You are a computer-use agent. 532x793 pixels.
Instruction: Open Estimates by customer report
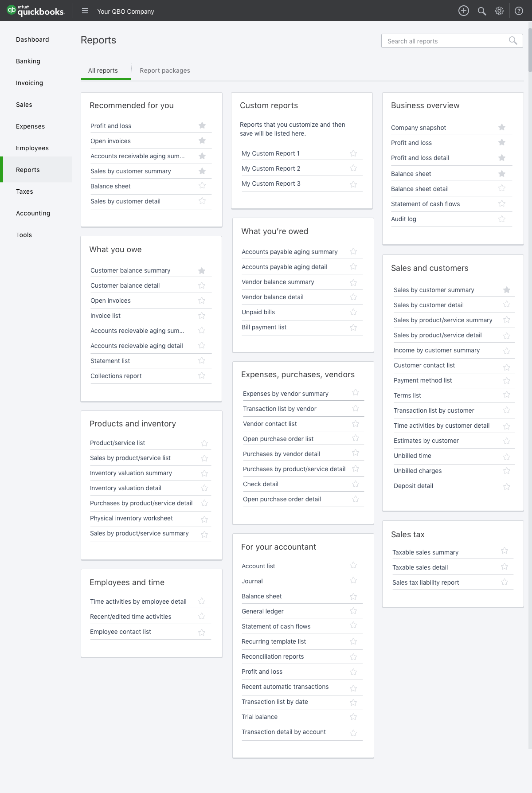pyautogui.click(x=426, y=441)
